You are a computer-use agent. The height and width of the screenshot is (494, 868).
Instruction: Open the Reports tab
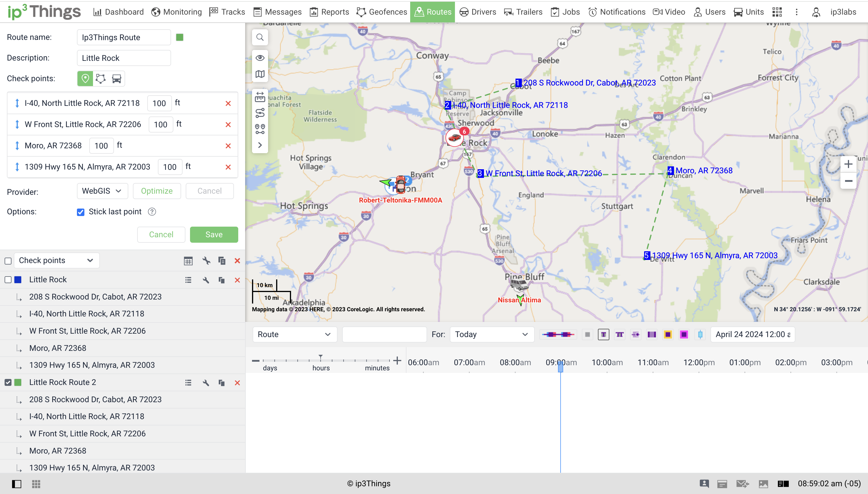pyautogui.click(x=329, y=12)
